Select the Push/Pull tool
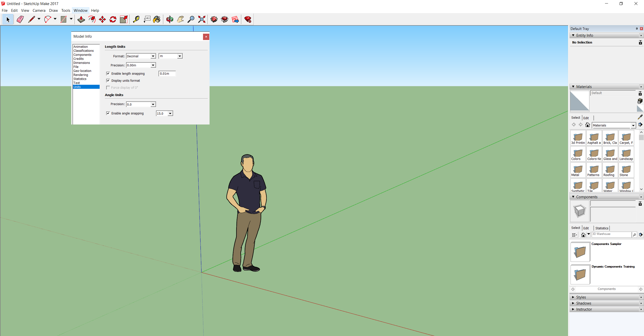 81,19
